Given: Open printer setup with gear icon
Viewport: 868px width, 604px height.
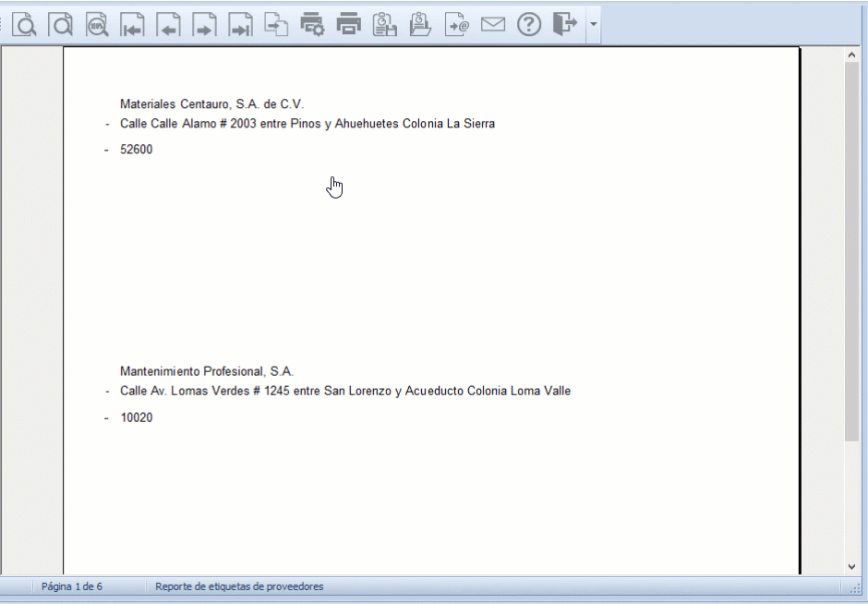Looking at the screenshot, I should click(312, 25).
